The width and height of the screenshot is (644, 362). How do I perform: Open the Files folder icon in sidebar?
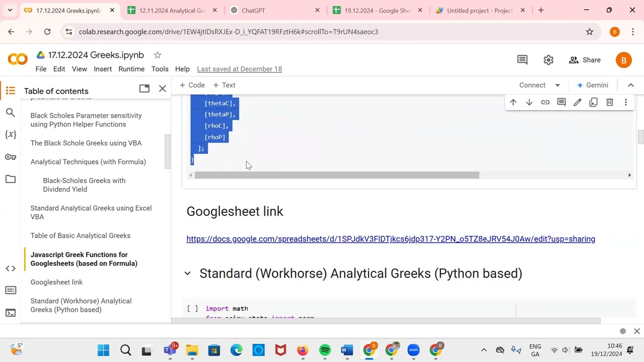[11, 179]
